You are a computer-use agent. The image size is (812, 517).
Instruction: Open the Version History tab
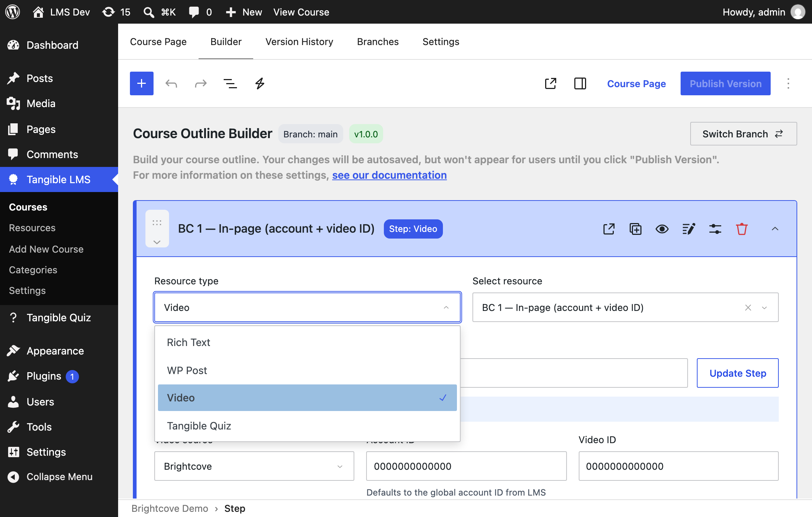[299, 42]
